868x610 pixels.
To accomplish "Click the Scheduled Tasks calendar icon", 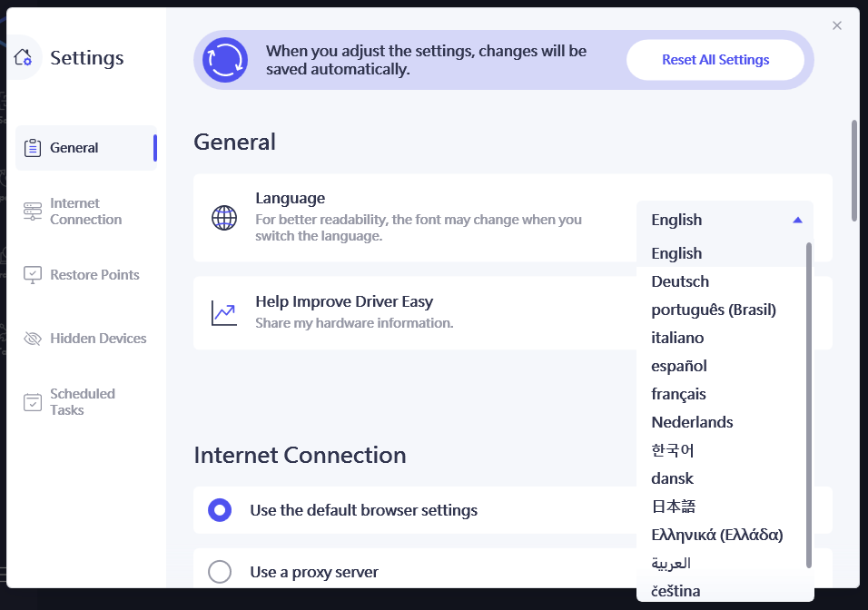I will [x=33, y=402].
